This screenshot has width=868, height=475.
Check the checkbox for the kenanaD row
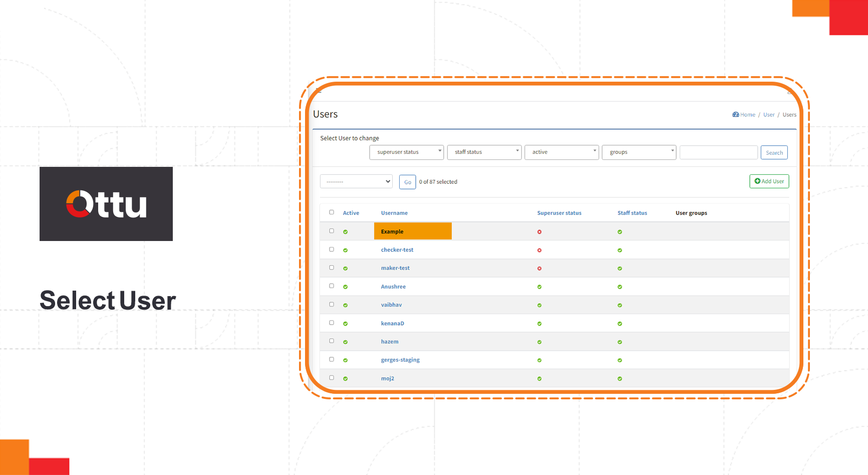tap(332, 323)
